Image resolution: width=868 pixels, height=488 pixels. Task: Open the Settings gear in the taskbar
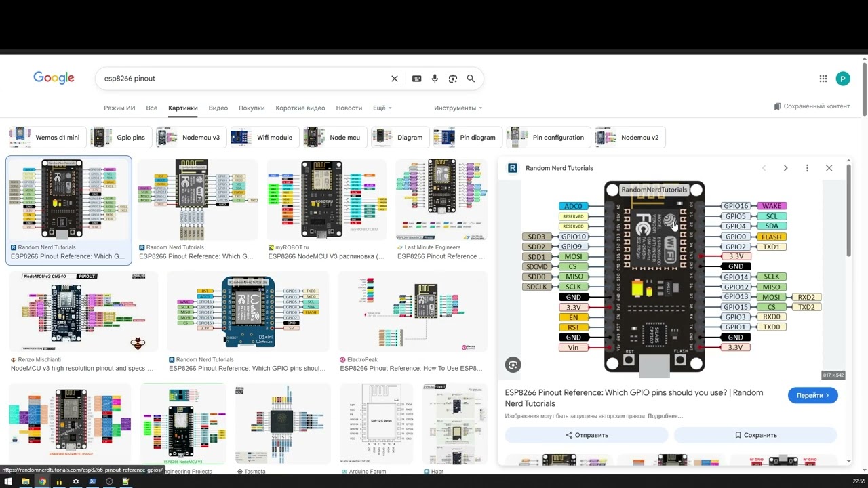click(76, 481)
